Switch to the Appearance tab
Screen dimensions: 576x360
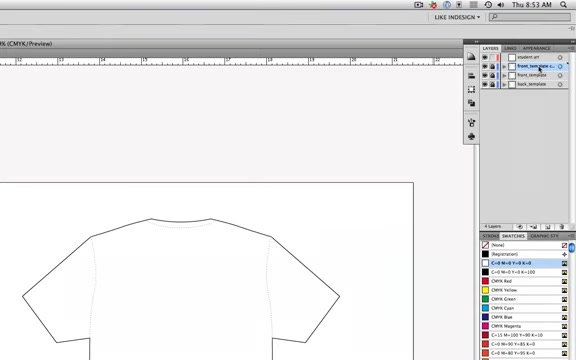(536, 48)
